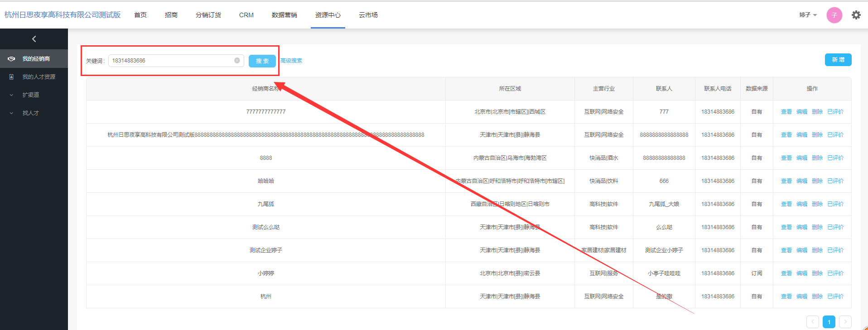Click the handshake icon beside 我的经销商
The width and height of the screenshot is (868, 330).
[x=12, y=59]
